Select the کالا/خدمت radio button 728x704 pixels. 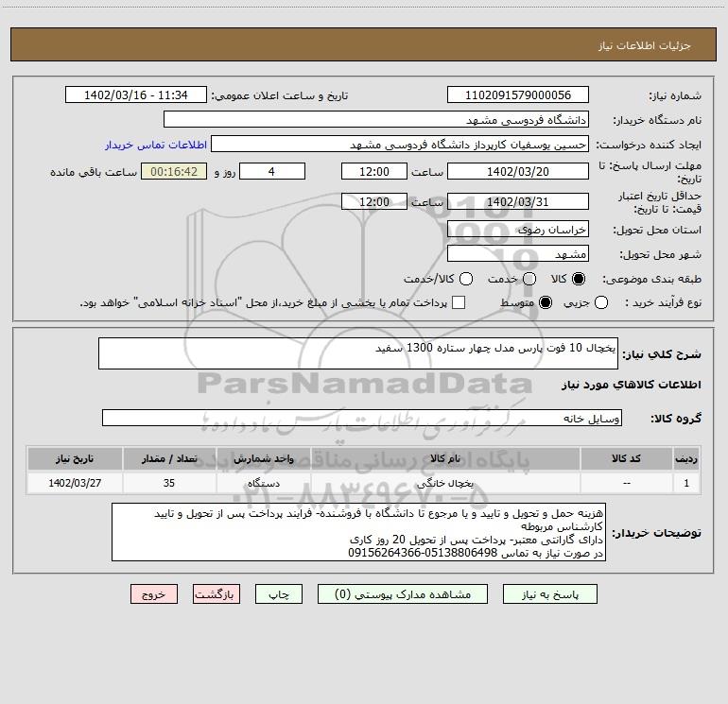(x=466, y=279)
